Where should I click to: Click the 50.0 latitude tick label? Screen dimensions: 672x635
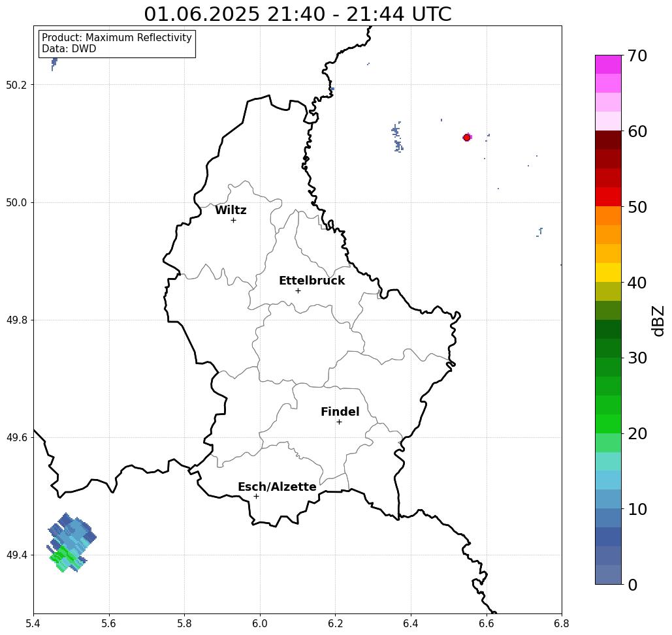pyautogui.click(x=16, y=202)
